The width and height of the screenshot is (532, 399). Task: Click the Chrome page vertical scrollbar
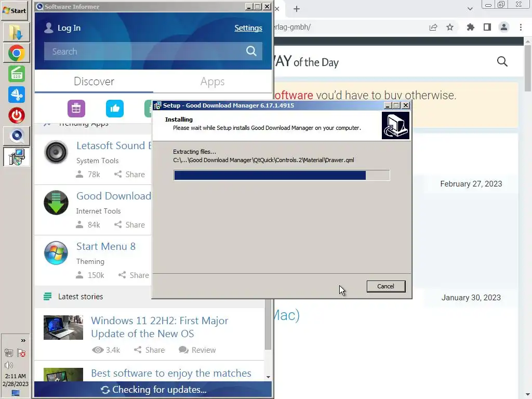coord(528,68)
